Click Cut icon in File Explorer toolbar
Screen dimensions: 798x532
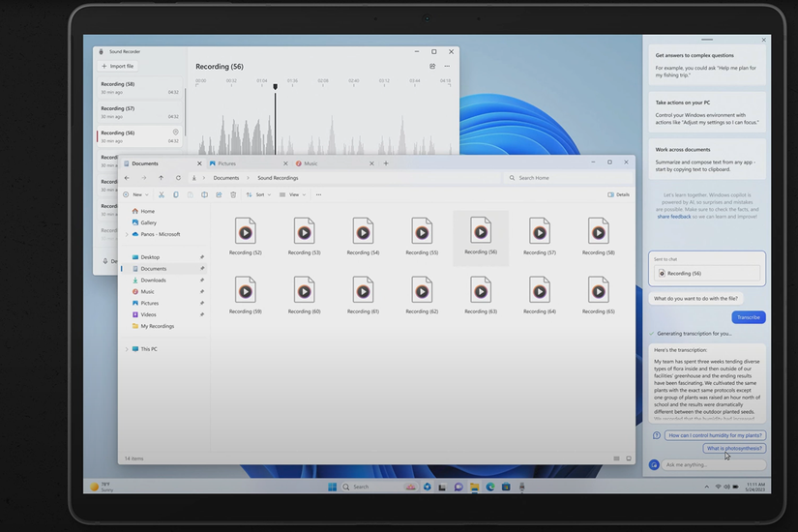[x=162, y=194]
